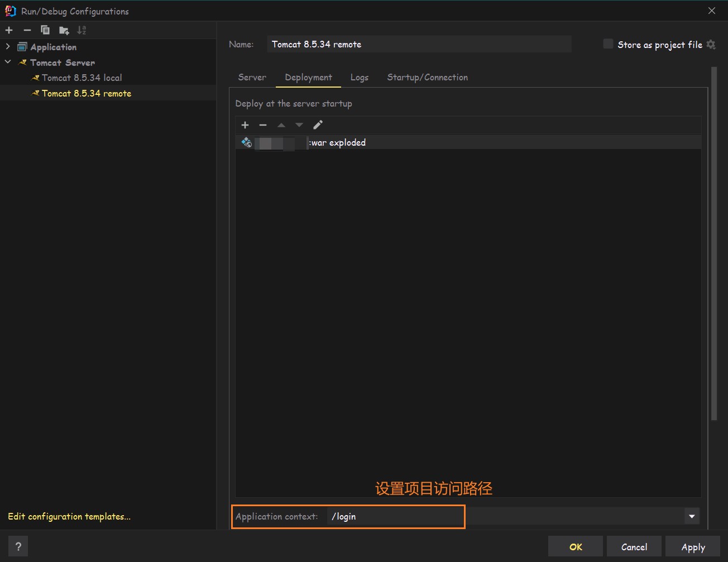
Task: Remove the selected deployment artifact
Action: [263, 125]
